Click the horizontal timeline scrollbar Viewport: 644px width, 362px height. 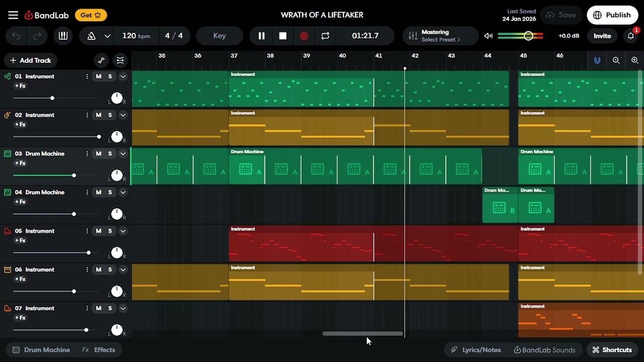click(x=362, y=333)
